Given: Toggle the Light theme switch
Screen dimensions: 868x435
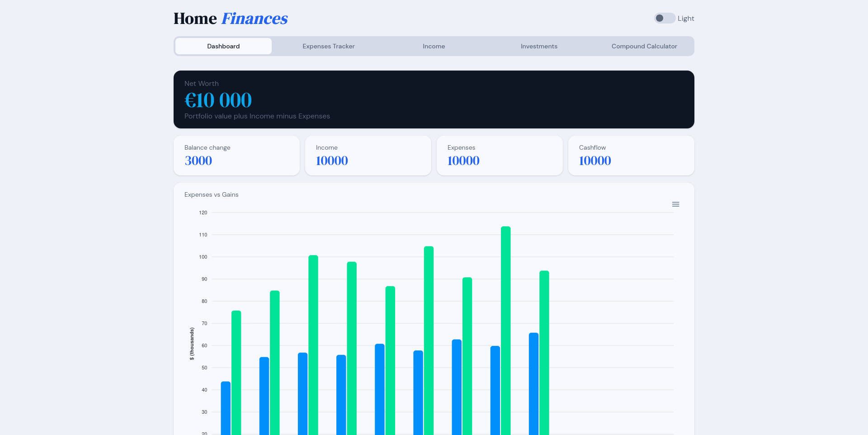Looking at the screenshot, I should coord(665,18).
